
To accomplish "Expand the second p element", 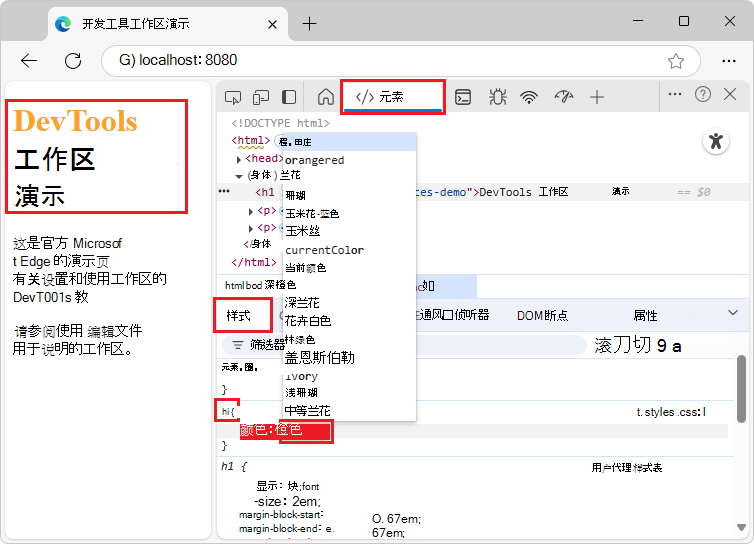I will point(251,228).
